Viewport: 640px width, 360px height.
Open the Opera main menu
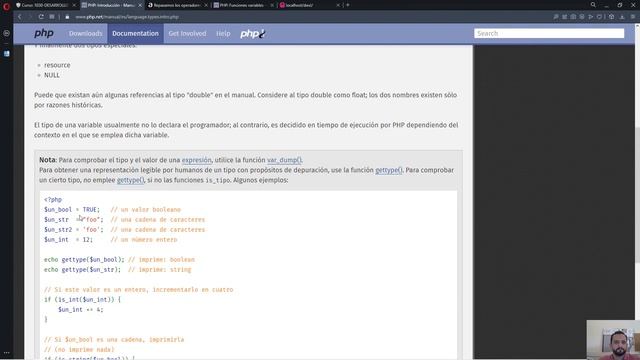pyautogui.click(x=6, y=6)
